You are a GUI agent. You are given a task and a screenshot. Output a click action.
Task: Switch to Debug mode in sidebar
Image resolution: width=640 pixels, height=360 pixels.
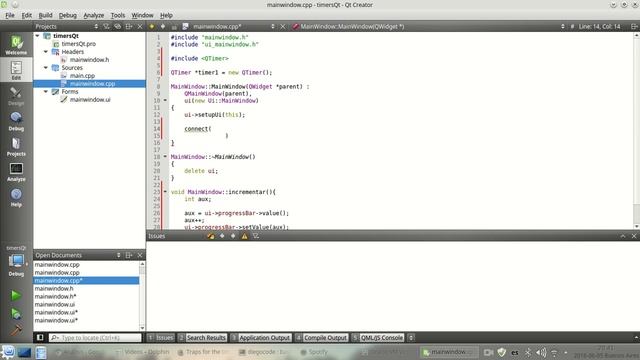tap(16, 121)
